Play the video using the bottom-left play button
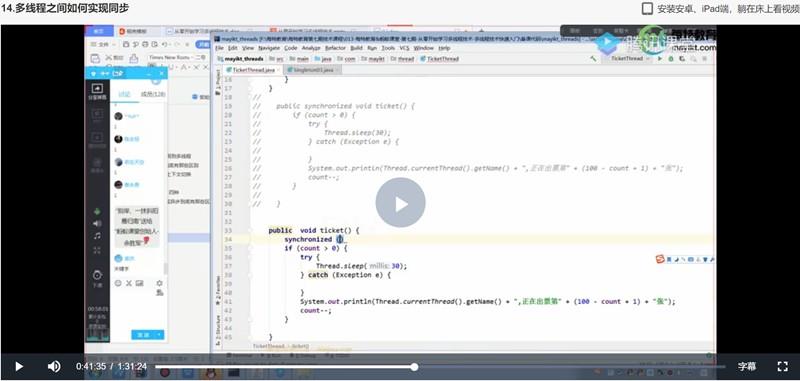Viewport: 800px width, 381px height. [x=19, y=366]
